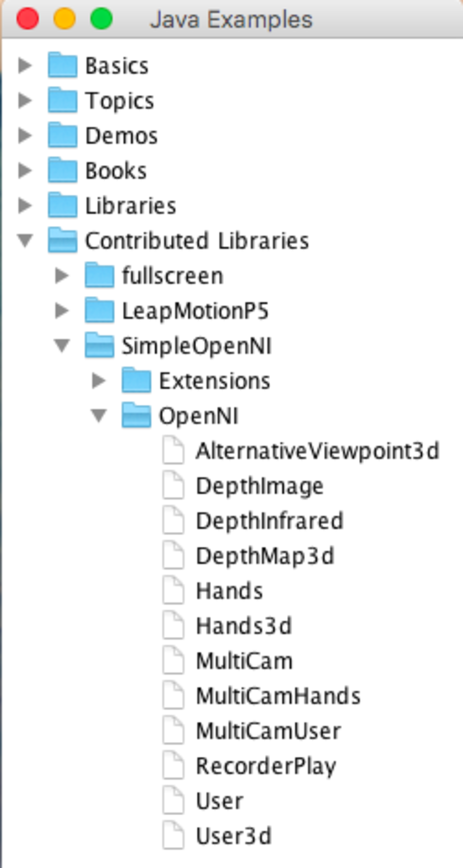Close the Java Examples window
Screen dimensions: 463x868
click(x=28, y=19)
